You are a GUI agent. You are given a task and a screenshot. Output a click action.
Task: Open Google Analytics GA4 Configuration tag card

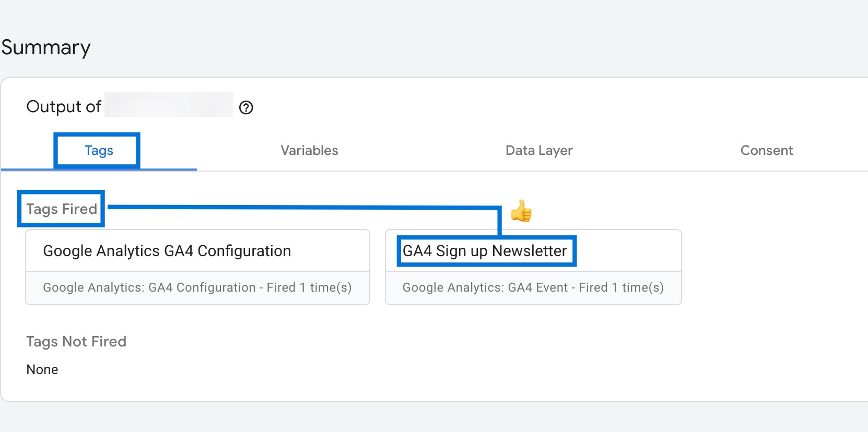pos(198,267)
